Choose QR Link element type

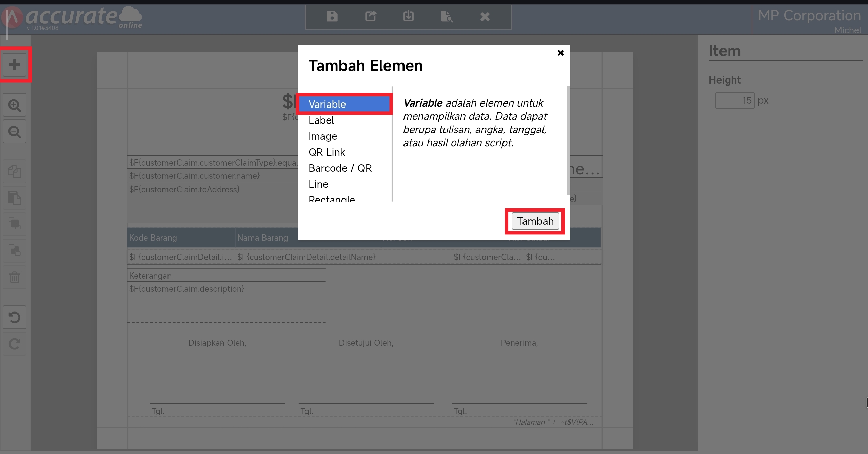327,152
